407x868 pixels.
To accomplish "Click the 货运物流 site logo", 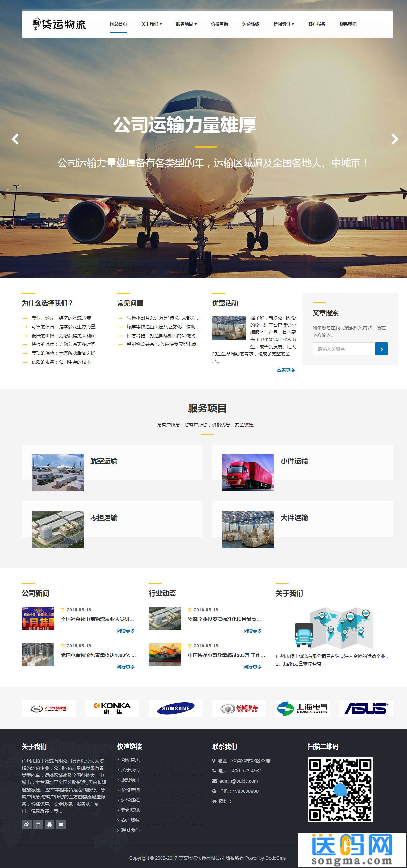I will pyautogui.click(x=59, y=24).
